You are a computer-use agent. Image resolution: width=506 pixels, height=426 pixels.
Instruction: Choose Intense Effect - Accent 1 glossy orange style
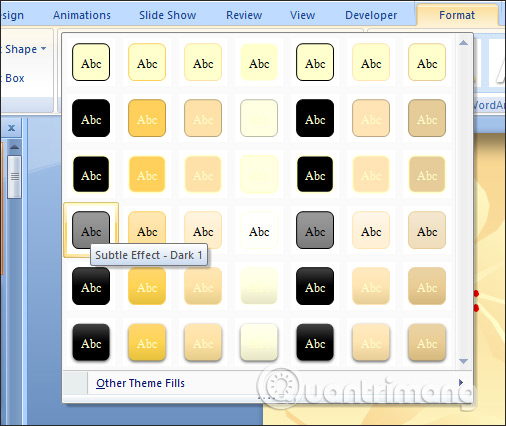point(147,342)
